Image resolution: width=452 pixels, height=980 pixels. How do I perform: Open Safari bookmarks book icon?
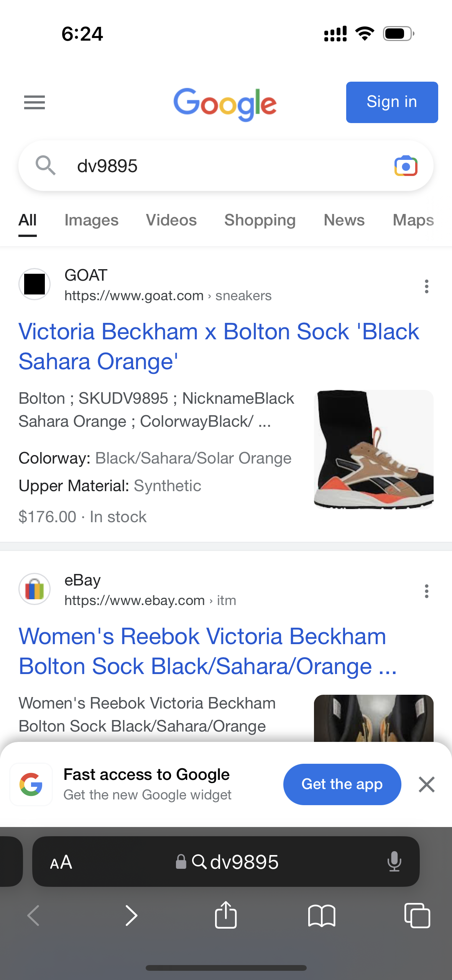click(x=322, y=915)
